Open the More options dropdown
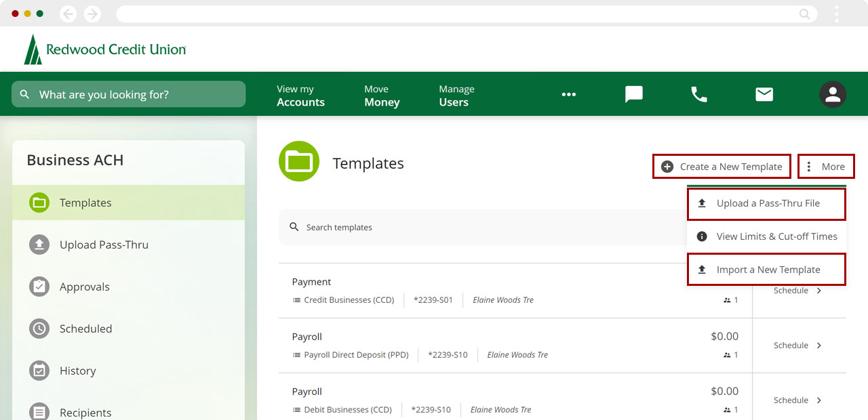 [825, 167]
